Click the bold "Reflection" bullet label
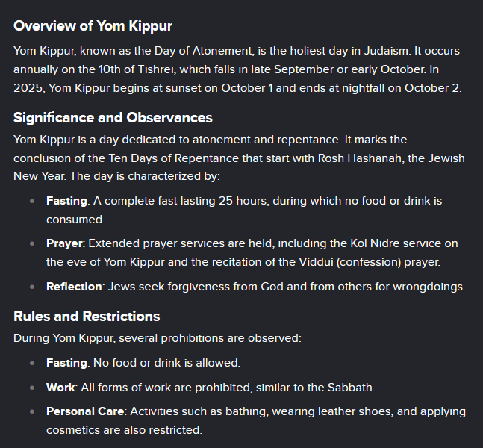The height and width of the screenshot is (448, 483). coord(74,287)
